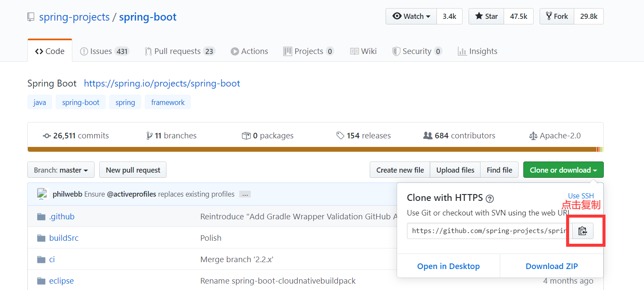644x290 pixels.
Task: Copy clone URL with the clipboard icon
Action: click(x=583, y=231)
